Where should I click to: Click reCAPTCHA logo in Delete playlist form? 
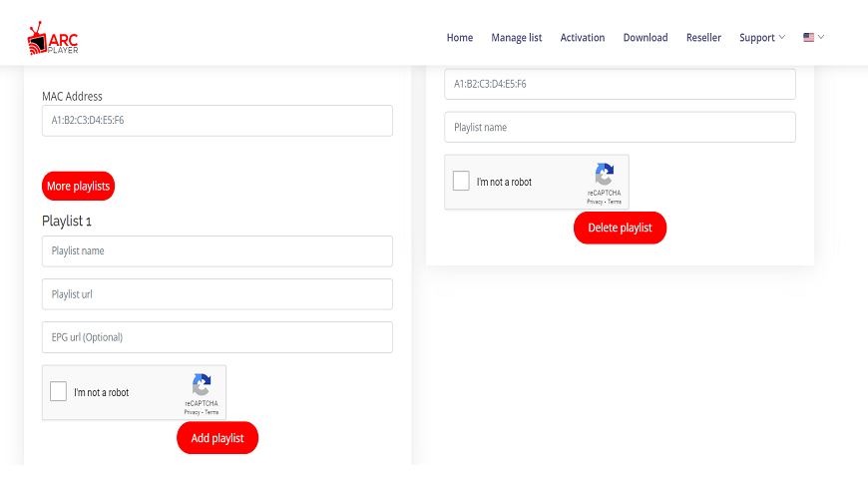click(604, 175)
